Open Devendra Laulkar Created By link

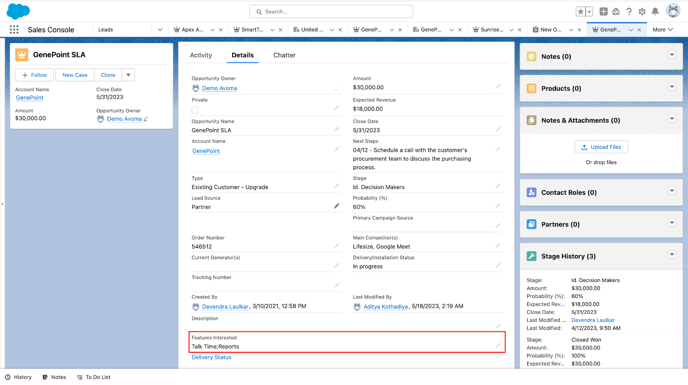225,306
